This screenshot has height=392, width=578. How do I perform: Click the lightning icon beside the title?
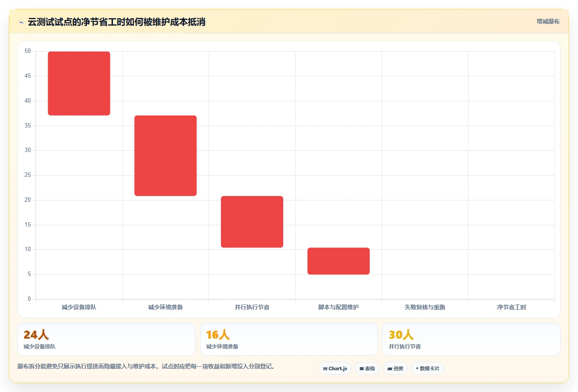click(21, 22)
